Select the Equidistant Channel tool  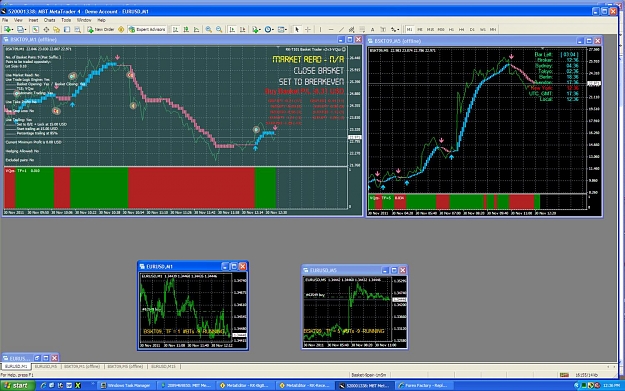click(351, 29)
